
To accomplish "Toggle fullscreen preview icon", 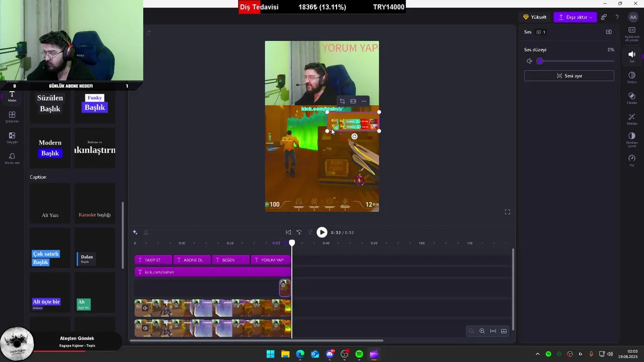I will 507,212.
